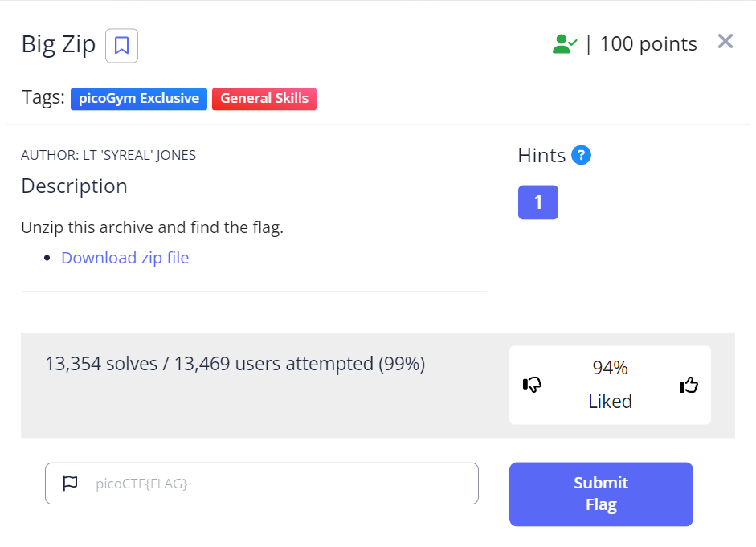Click the 100 points label
The height and width of the screenshot is (547, 756).
tap(648, 44)
